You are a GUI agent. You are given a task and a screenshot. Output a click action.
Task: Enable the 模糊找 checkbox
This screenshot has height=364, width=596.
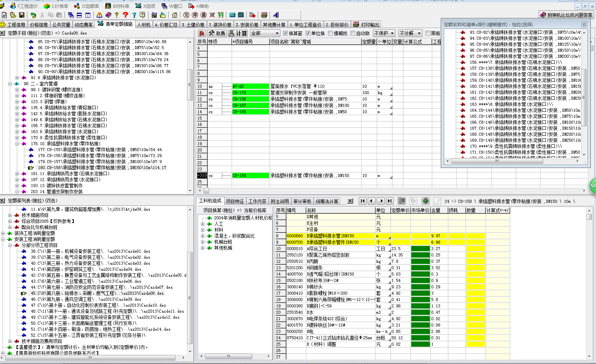click(x=330, y=33)
